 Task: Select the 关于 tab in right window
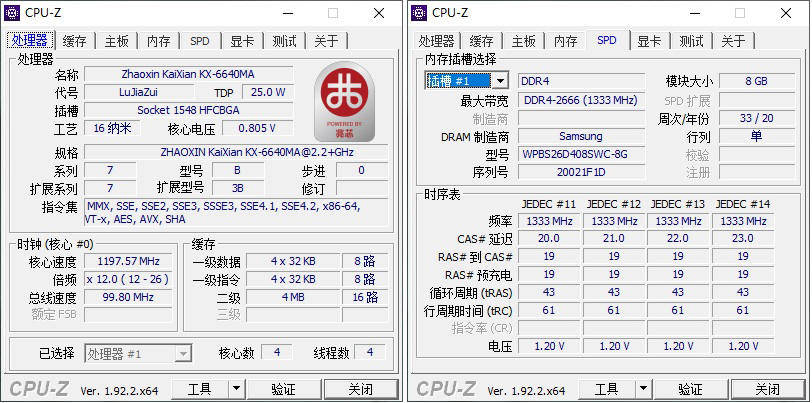[x=733, y=41]
